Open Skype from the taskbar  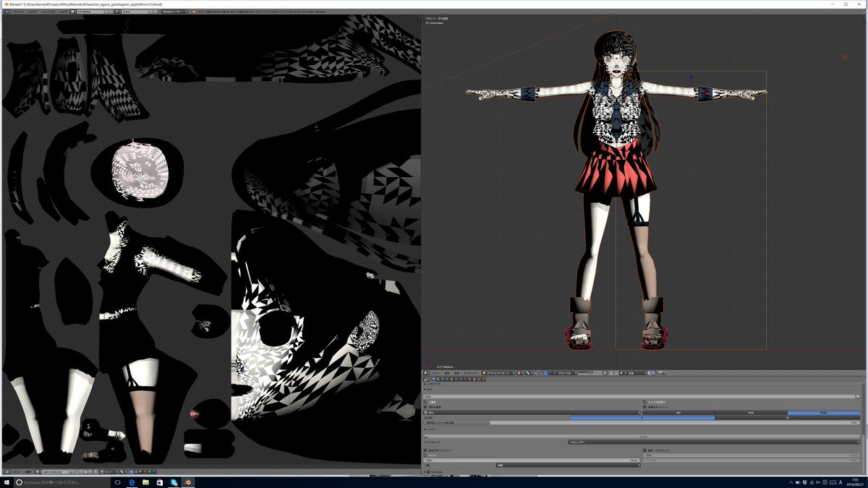pos(174,481)
